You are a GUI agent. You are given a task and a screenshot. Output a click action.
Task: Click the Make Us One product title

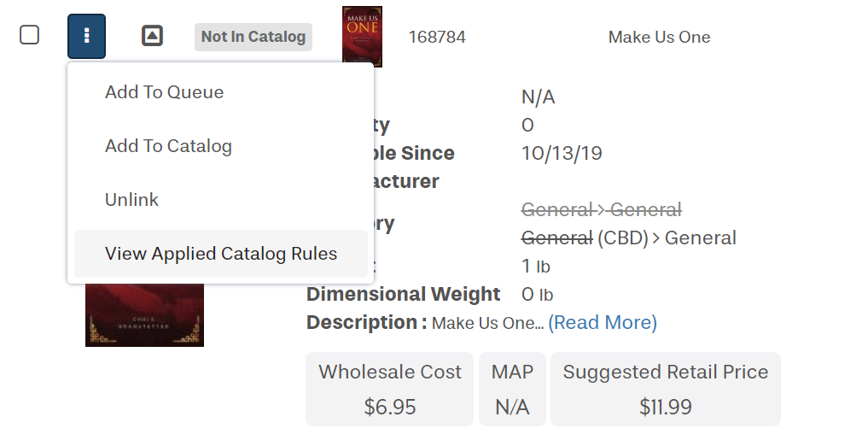[x=659, y=37]
